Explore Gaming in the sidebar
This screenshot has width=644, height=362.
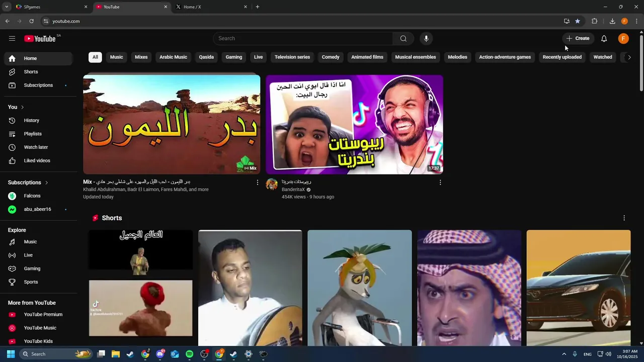[x=38, y=268]
